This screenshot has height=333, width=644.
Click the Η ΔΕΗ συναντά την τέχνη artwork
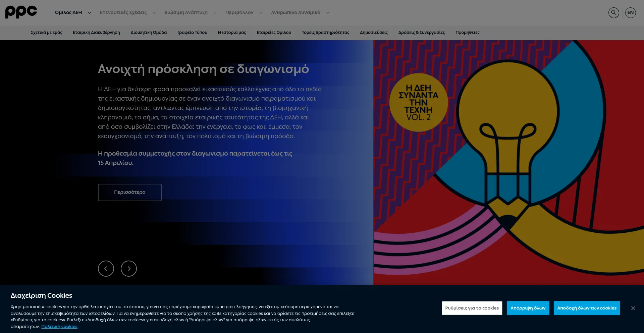click(x=508, y=163)
